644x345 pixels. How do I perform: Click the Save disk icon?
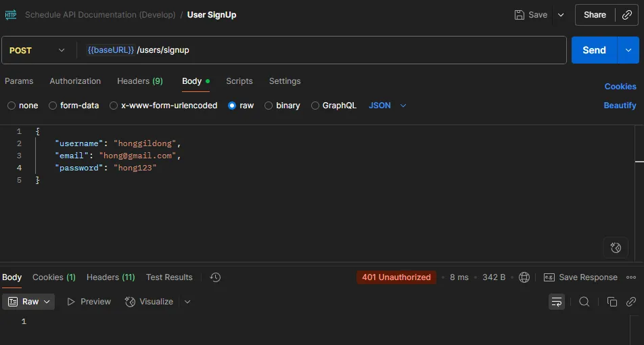pyautogui.click(x=519, y=15)
